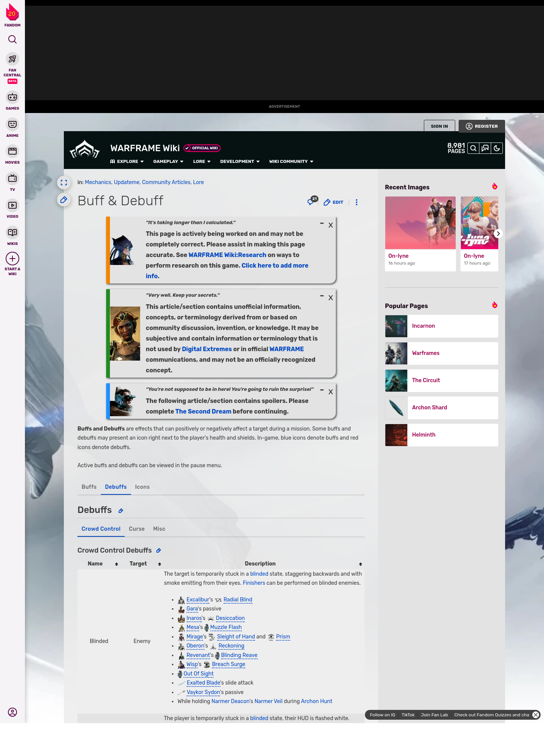This screenshot has width=544, height=756.
Task: Click Join Fan Lab in bottom bar
Action: point(434,715)
